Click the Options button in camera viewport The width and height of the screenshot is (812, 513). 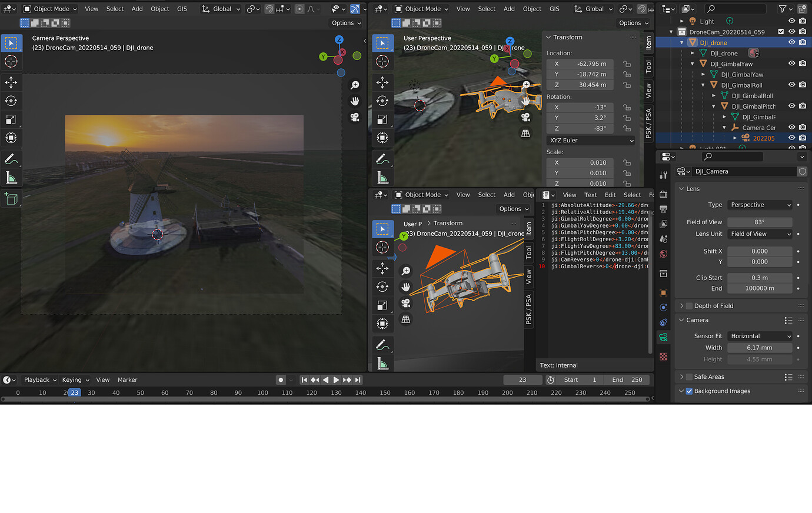pos(346,23)
